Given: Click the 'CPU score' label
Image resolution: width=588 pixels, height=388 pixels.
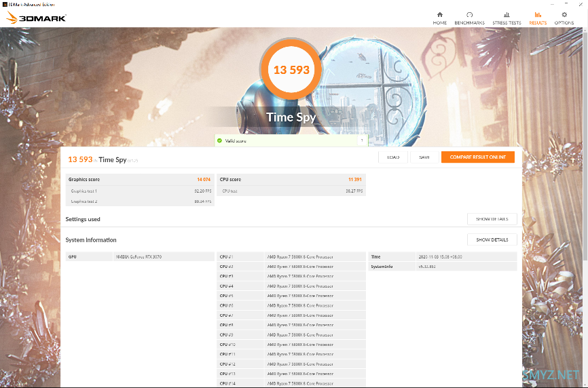Looking at the screenshot, I should pyautogui.click(x=230, y=180).
